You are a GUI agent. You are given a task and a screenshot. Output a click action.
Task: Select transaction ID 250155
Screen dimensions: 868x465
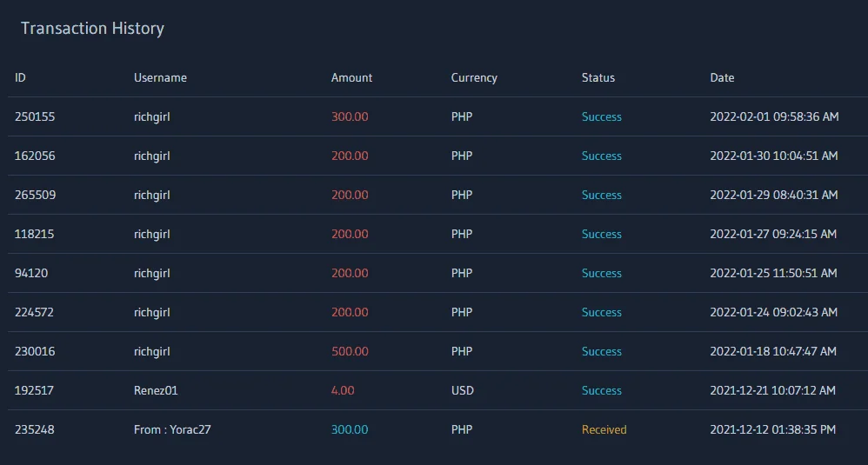pyautogui.click(x=34, y=116)
